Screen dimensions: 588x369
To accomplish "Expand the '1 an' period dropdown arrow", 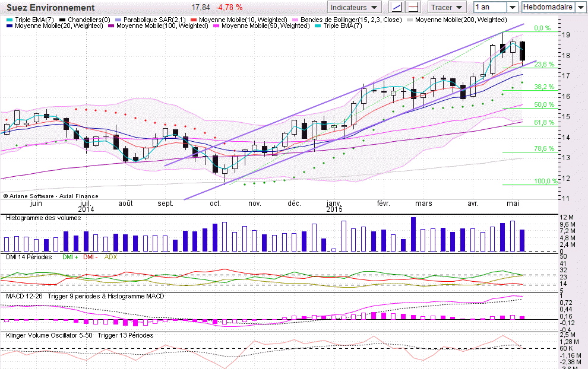I will pos(512,7).
